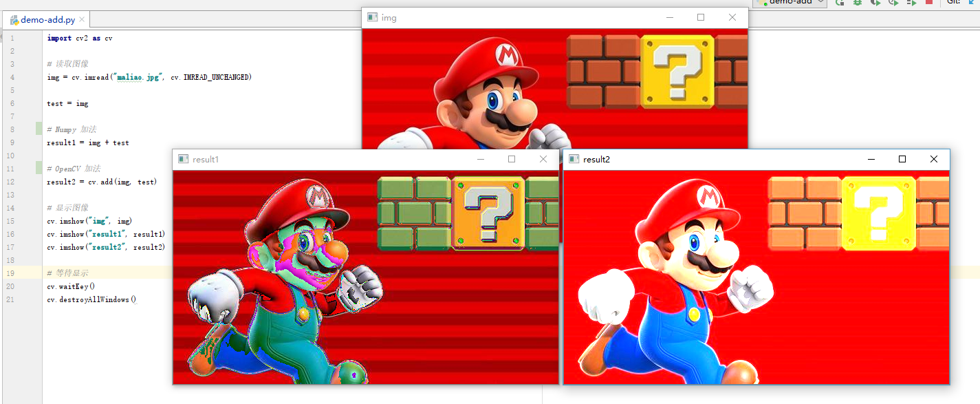Click the comment '# 读取图像'

67,64
